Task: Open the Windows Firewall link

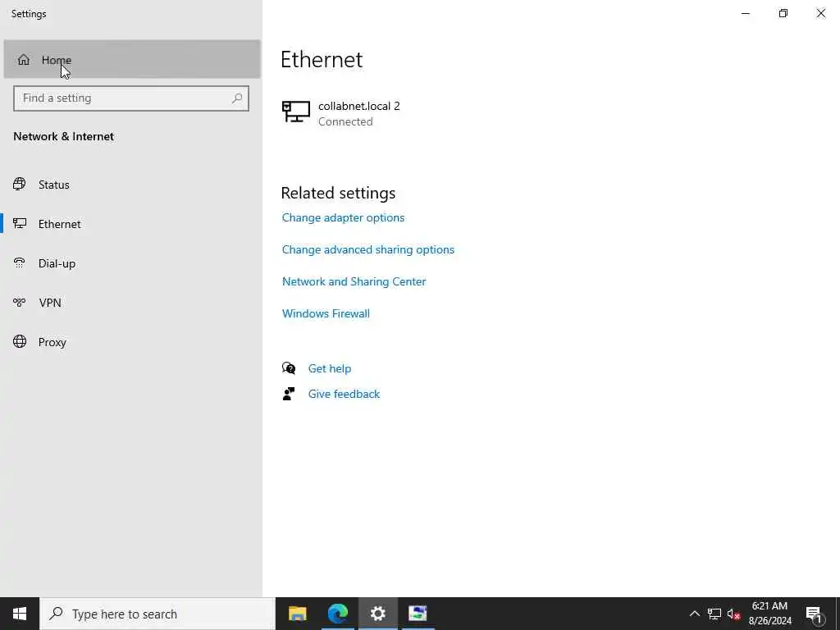Action: 326,313
